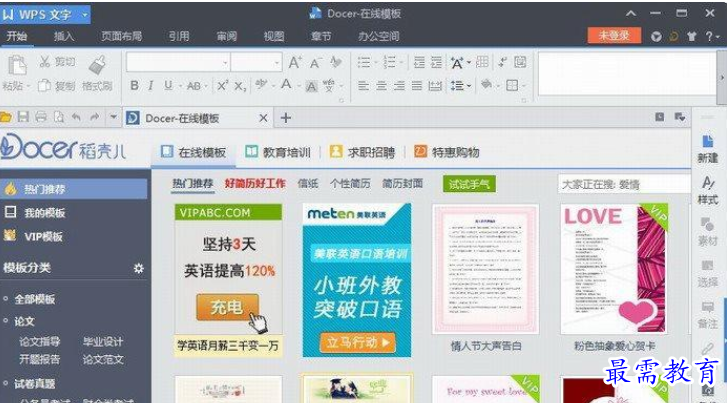Close the Docer-在线模板 document tab
Screen dimensions: 727x403
(263, 118)
